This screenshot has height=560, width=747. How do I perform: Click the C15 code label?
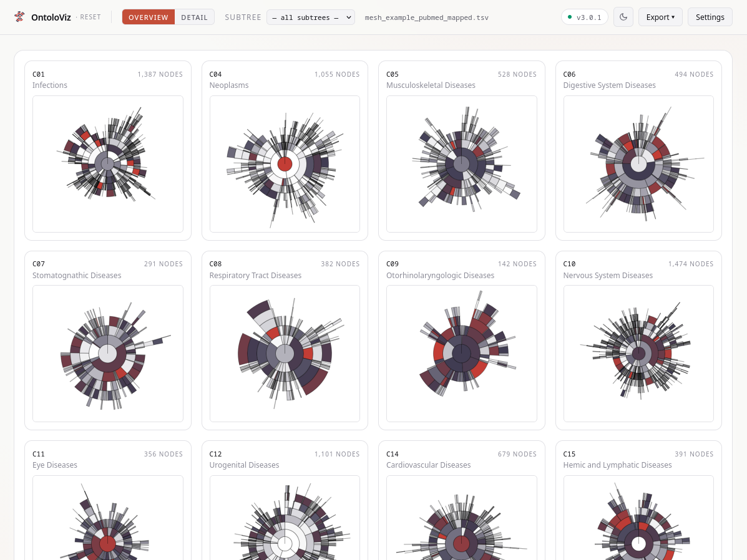tap(569, 454)
